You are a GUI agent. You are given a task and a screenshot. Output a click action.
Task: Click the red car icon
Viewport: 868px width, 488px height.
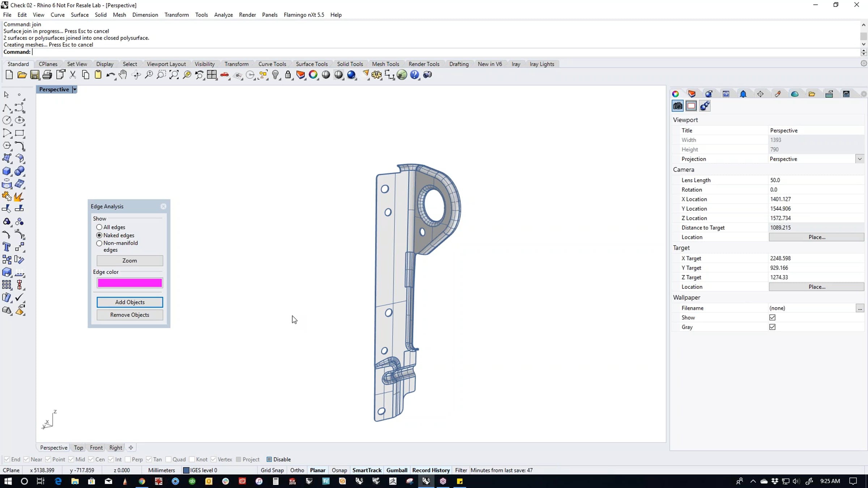[x=225, y=75]
